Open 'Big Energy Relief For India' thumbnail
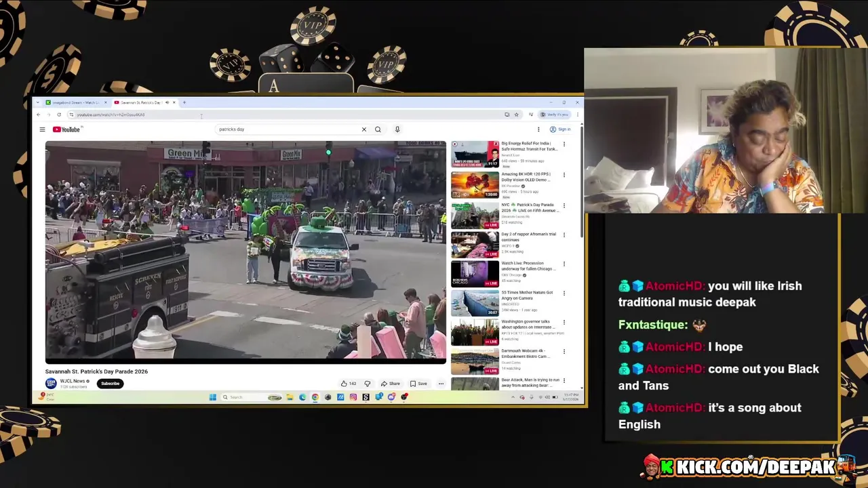 tap(475, 155)
